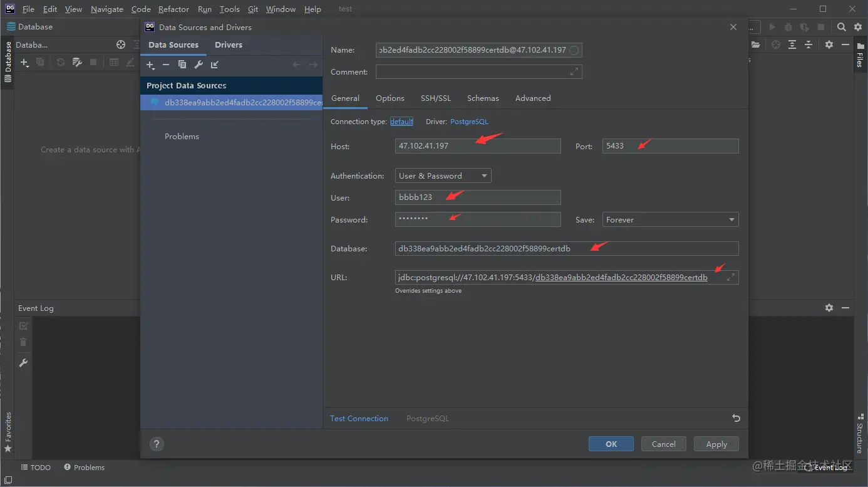Image resolution: width=868 pixels, height=487 pixels.
Task: Expand the URL field with its expand icon
Action: pos(730,277)
